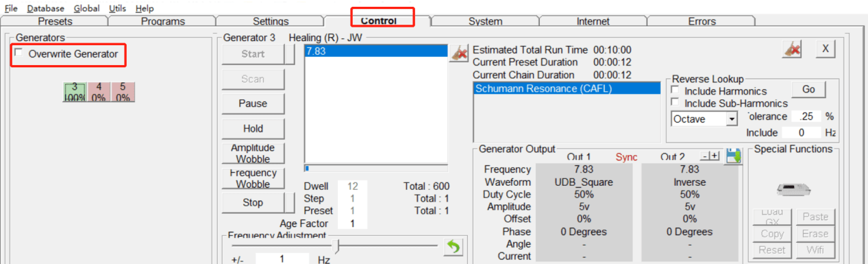Click the Tolerance percentage field
The image size is (868, 264).
click(x=806, y=117)
